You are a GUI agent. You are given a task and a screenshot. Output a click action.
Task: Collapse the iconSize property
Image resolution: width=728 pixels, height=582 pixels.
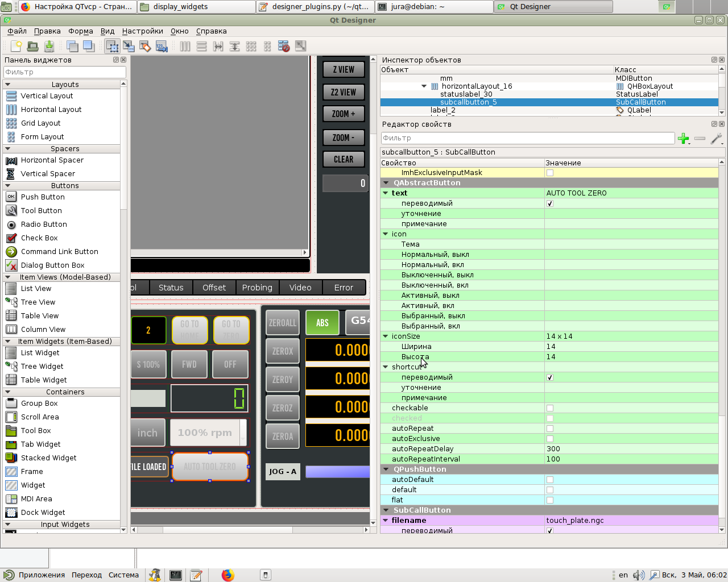386,336
